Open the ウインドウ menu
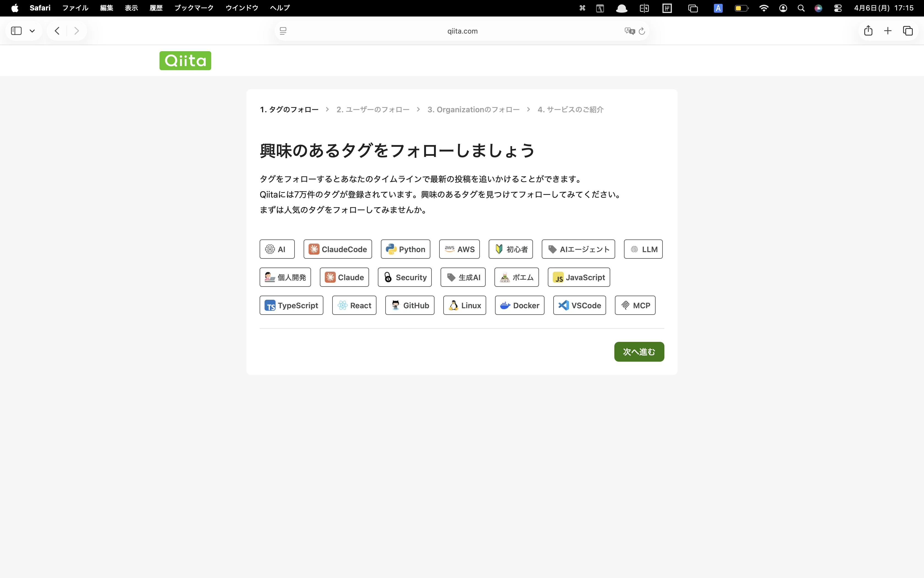This screenshot has height=578, width=924. (242, 8)
